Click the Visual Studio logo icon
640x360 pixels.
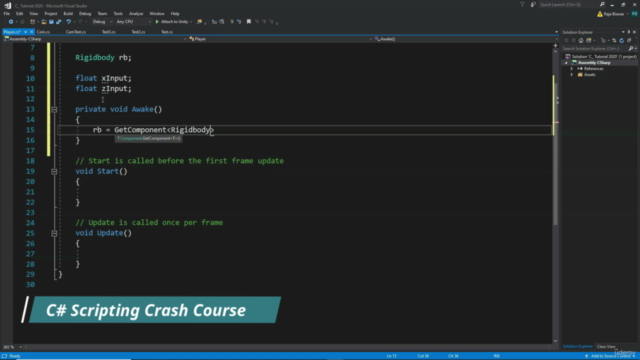[7, 5]
